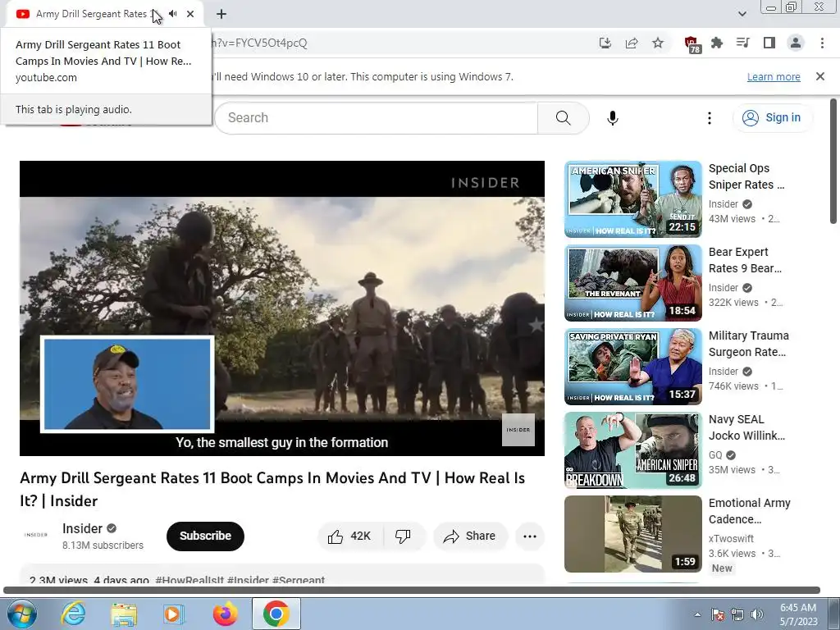Subscribe to the Insider channel
The image size is (840, 630).
tap(205, 536)
